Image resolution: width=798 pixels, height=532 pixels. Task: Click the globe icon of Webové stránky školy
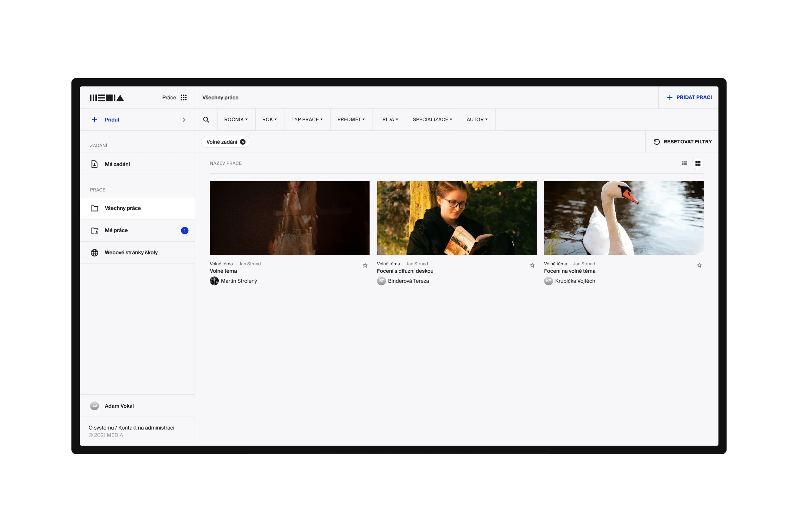[x=94, y=252]
